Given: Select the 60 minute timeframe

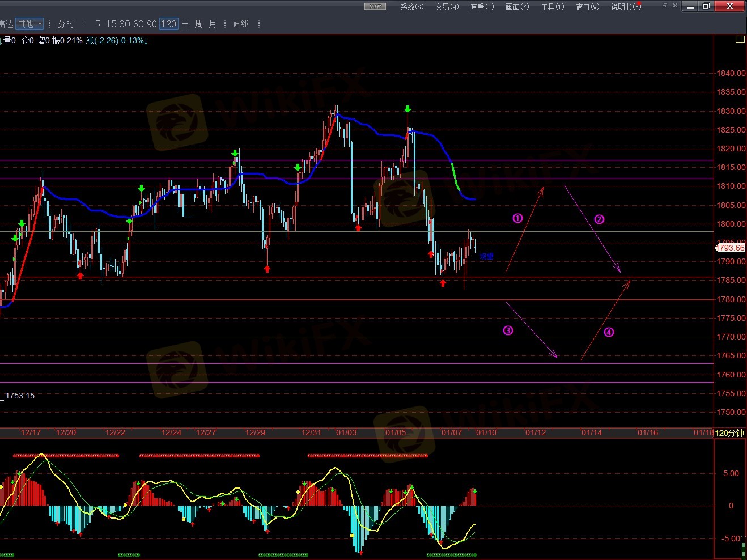Looking at the screenshot, I should [138, 24].
